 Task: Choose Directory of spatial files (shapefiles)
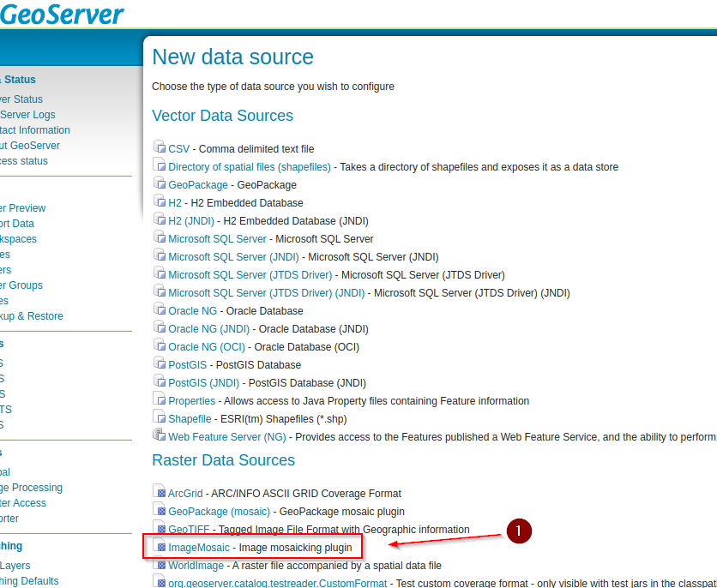(250, 167)
